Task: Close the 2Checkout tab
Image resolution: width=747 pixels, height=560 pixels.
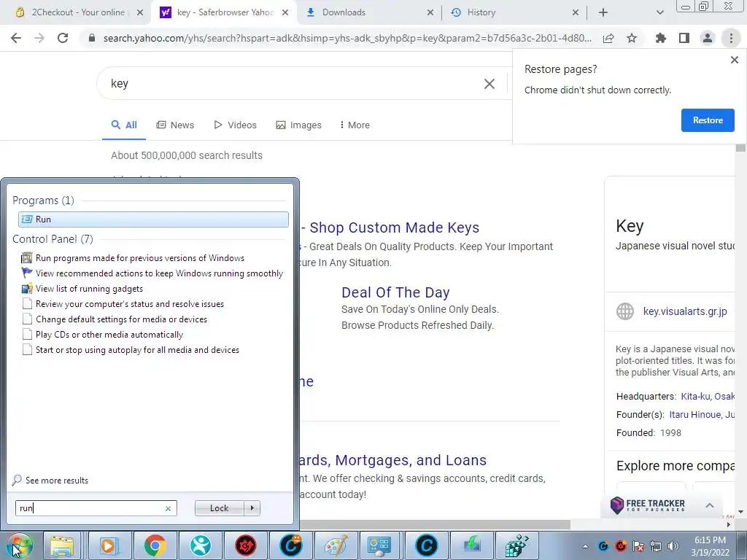Action: (x=140, y=12)
